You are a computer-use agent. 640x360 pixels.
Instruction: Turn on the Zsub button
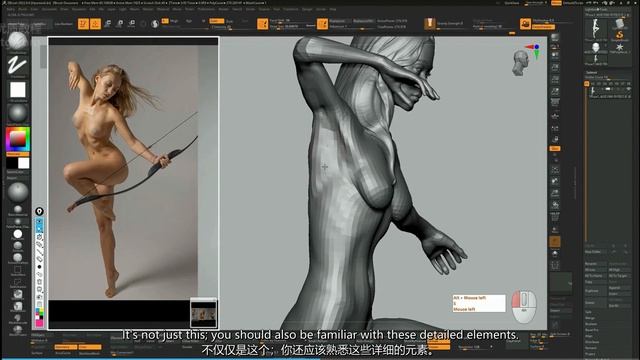click(230, 21)
